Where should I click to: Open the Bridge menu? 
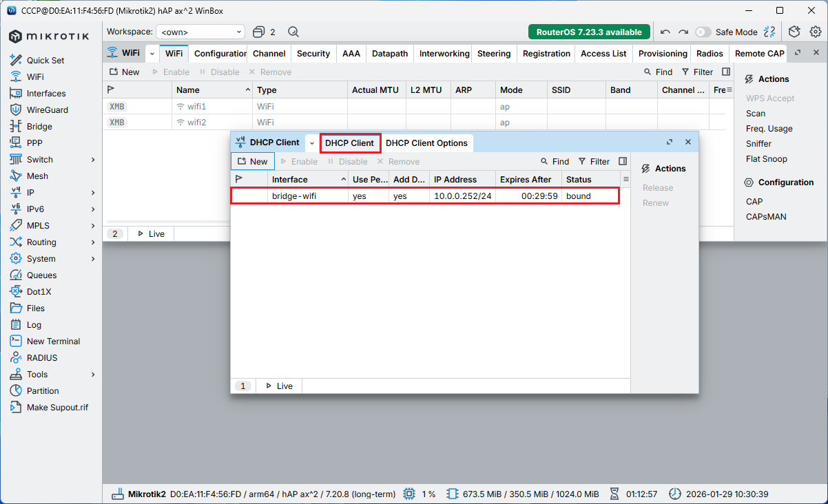pyautogui.click(x=39, y=127)
